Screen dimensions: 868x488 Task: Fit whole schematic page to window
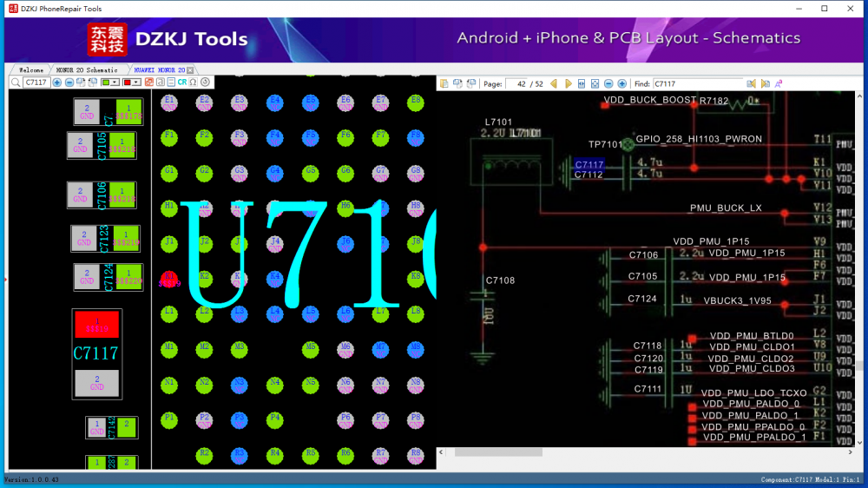[595, 83]
